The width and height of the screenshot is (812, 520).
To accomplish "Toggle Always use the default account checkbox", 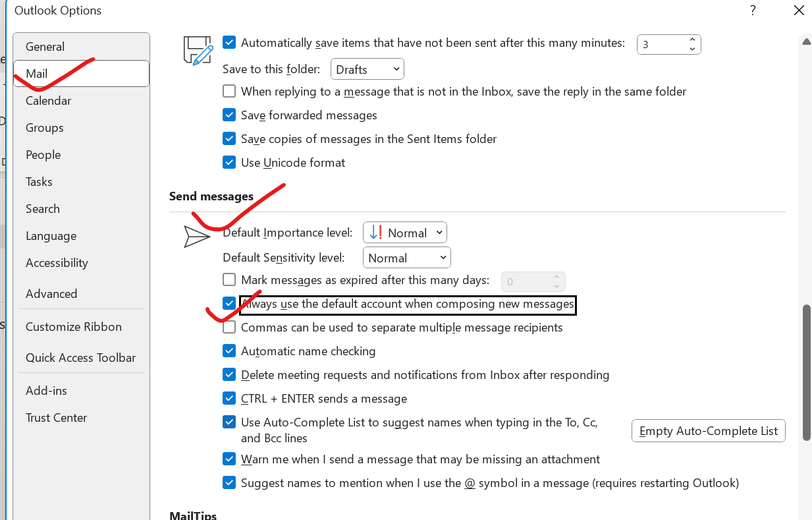I will pos(229,304).
